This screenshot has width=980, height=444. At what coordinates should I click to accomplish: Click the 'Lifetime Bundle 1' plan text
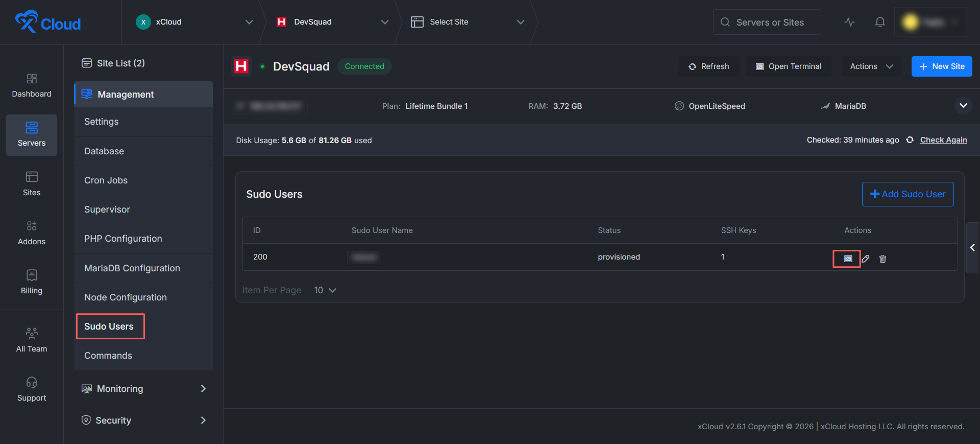(x=436, y=106)
